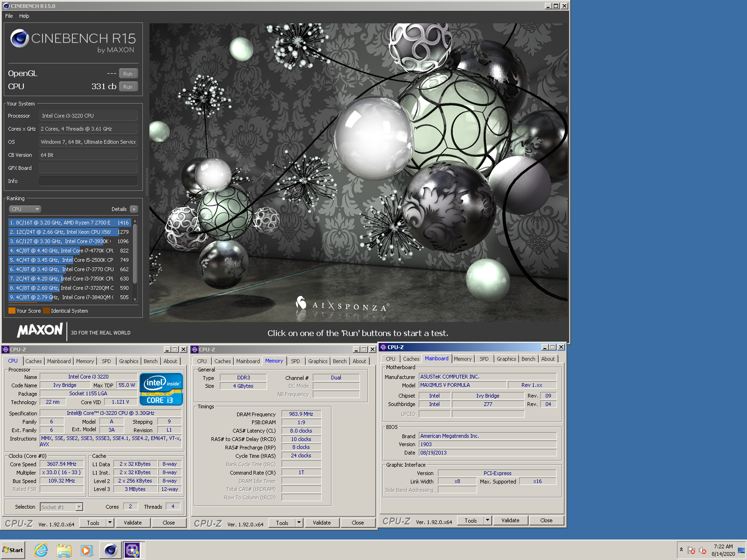
Task: Switch to CPU-Z taskbar icon
Action: point(132,550)
